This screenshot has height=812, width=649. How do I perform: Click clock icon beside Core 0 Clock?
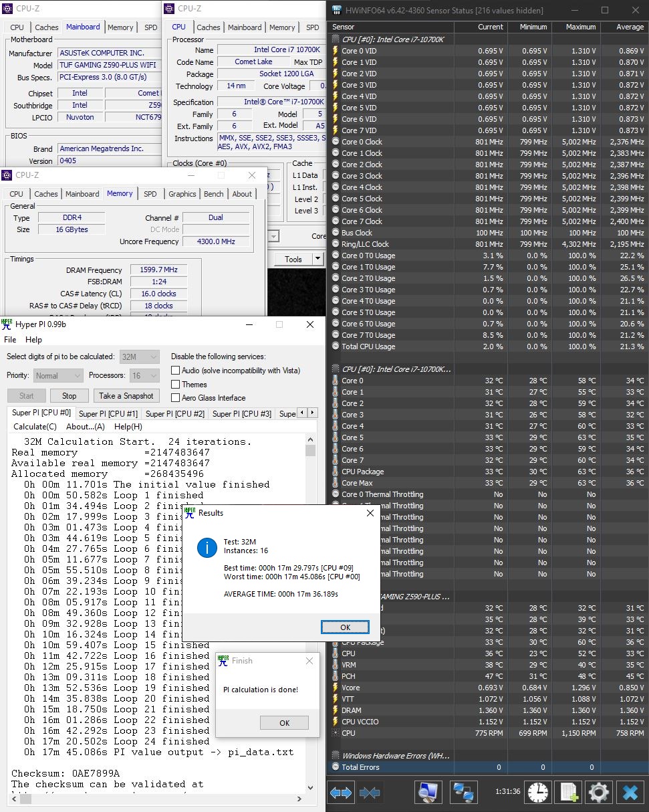(336, 142)
